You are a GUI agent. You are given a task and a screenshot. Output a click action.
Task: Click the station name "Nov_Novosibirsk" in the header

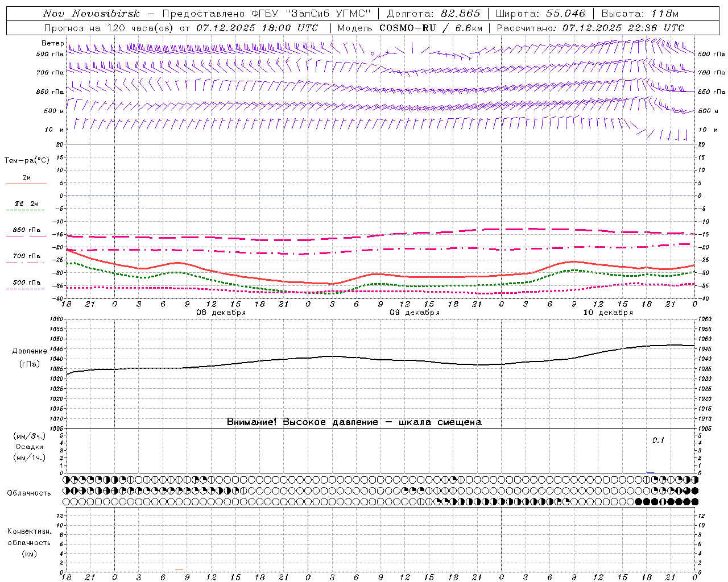(x=92, y=14)
